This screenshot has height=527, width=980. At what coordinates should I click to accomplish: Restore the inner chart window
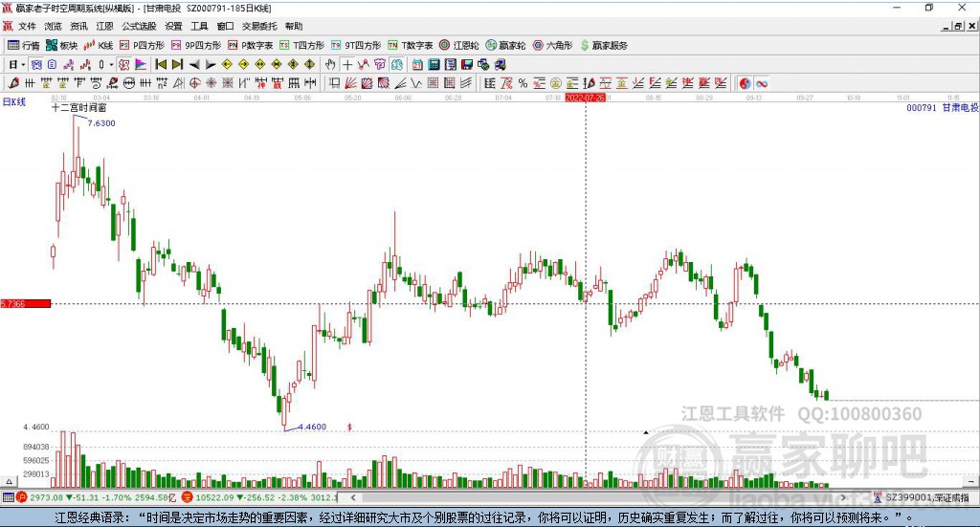tap(958, 26)
